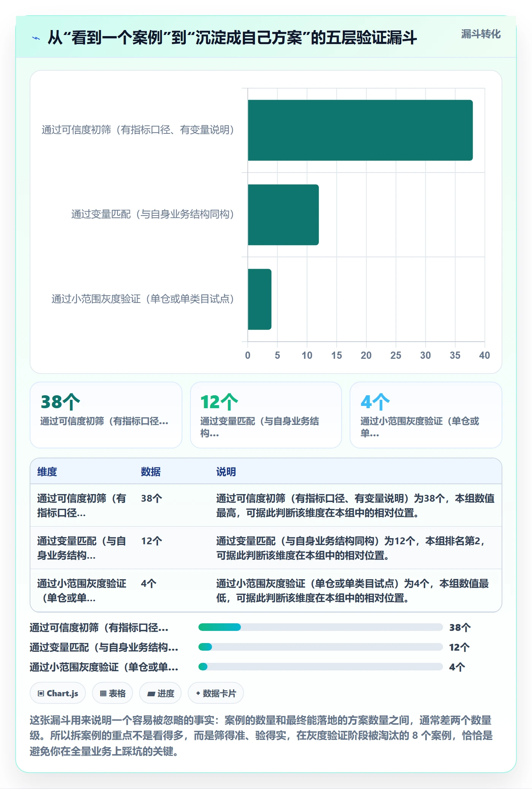Click the chart y-axis label 通过变量匹配（与自身业务结构同构）

click(x=152, y=214)
